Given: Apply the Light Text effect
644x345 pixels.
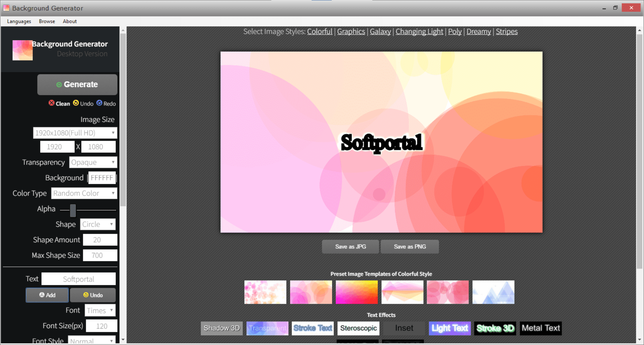Looking at the screenshot, I should pos(450,328).
